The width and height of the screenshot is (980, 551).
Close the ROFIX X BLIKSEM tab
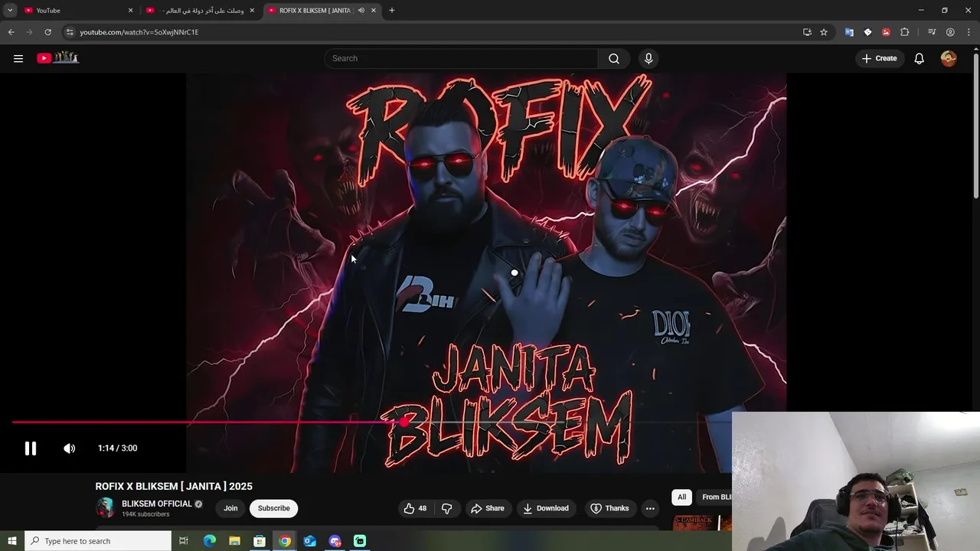click(x=374, y=10)
